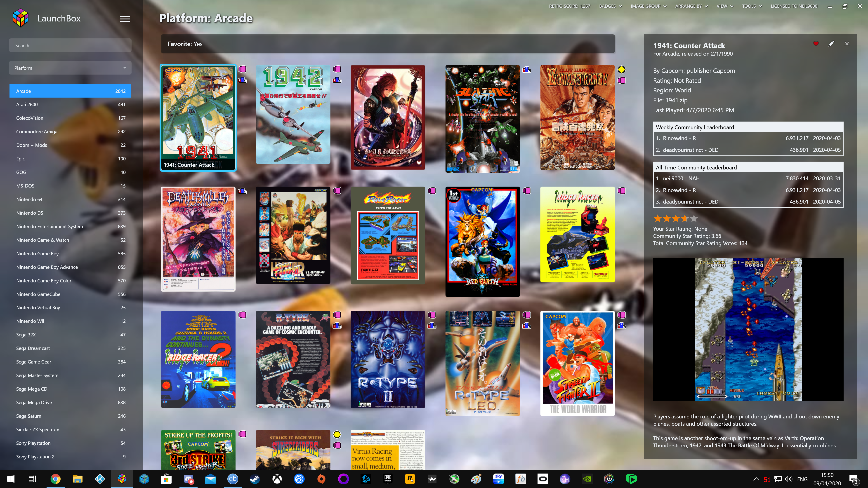Click yellow achievement badge beside Edward Randy cover
This screenshot has height=488, width=868.
(x=622, y=69)
